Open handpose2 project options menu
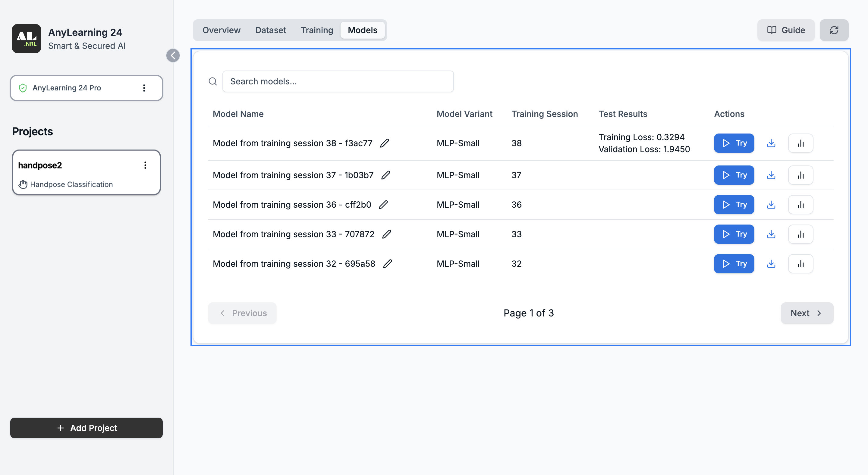This screenshot has width=868, height=475. [x=145, y=165]
